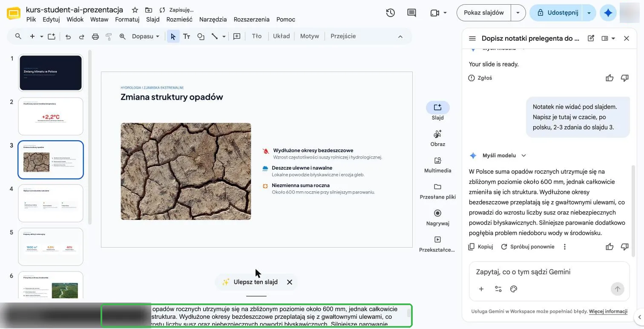Give thumbs up to the Polish notes reply

point(609,247)
